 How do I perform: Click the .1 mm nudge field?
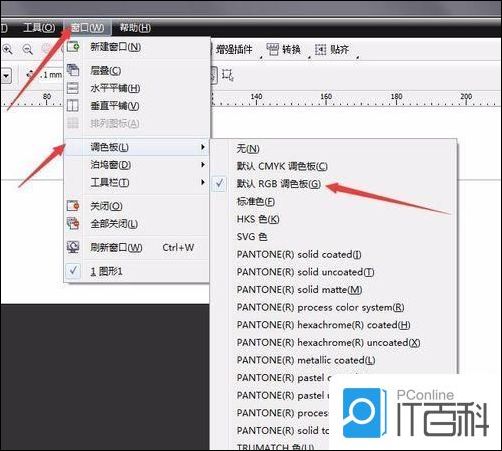pyautogui.click(x=50, y=75)
